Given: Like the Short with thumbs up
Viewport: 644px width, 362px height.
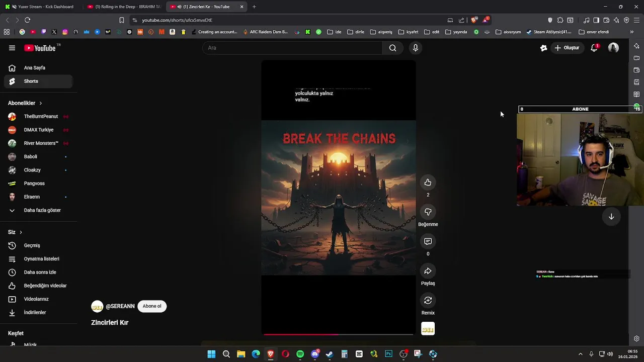Looking at the screenshot, I should (428, 182).
